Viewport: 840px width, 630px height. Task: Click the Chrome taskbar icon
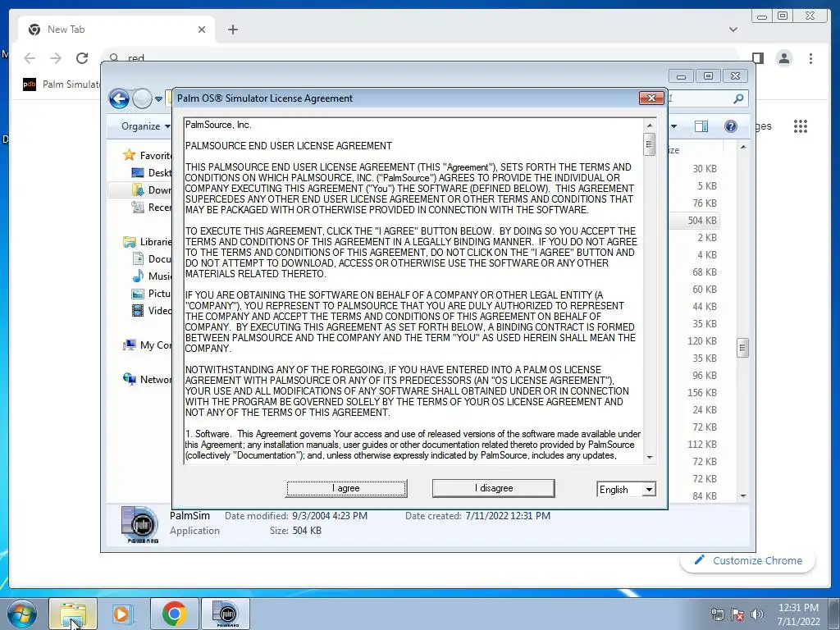tap(174, 614)
